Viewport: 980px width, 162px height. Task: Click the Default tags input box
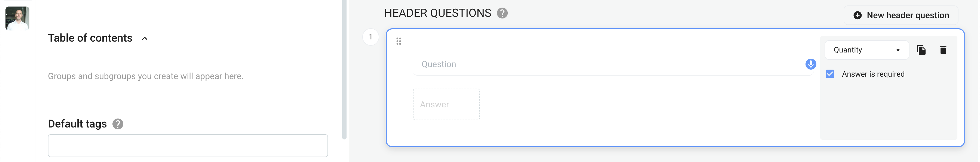(x=188, y=146)
